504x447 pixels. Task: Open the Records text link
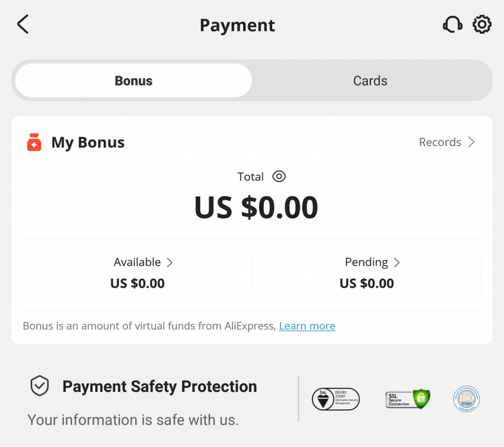click(x=440, y=142)
